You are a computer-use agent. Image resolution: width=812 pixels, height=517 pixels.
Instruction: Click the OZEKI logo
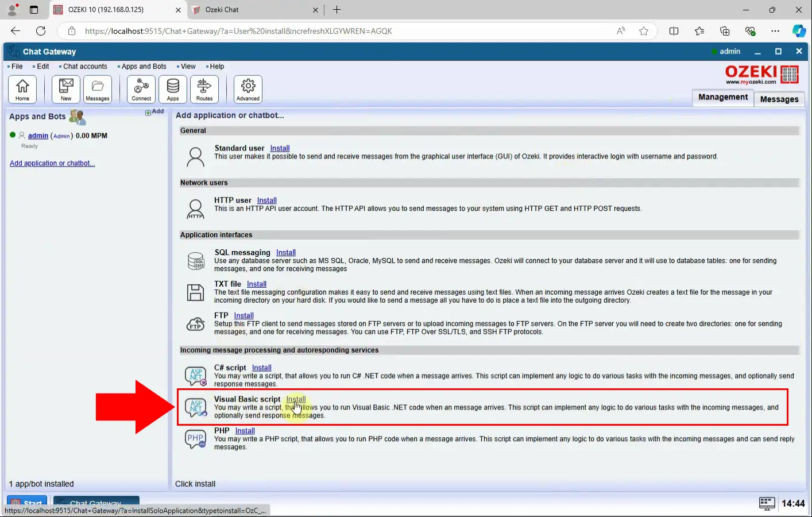click(762, 74)
